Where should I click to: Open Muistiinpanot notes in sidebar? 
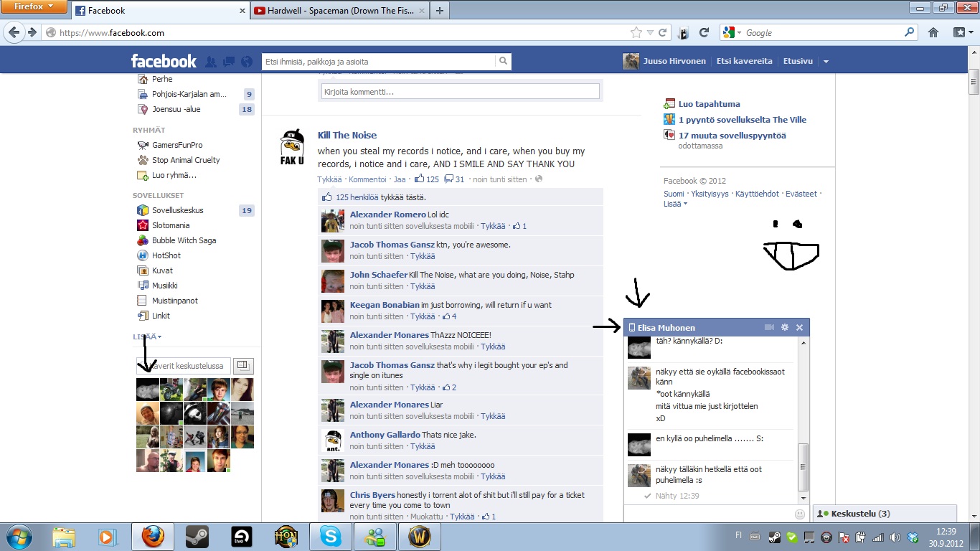174,301
